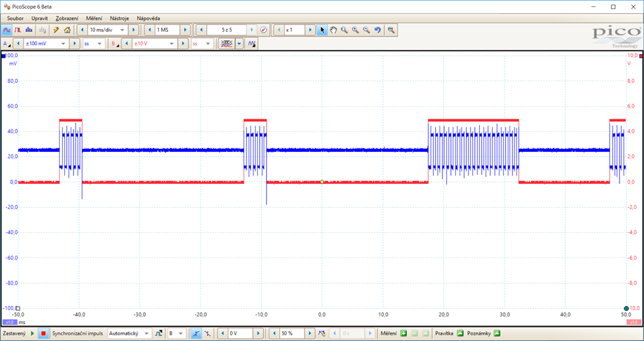644x341 pixels.
Task: Select the hand pan tool
Action: coord(333,30)
